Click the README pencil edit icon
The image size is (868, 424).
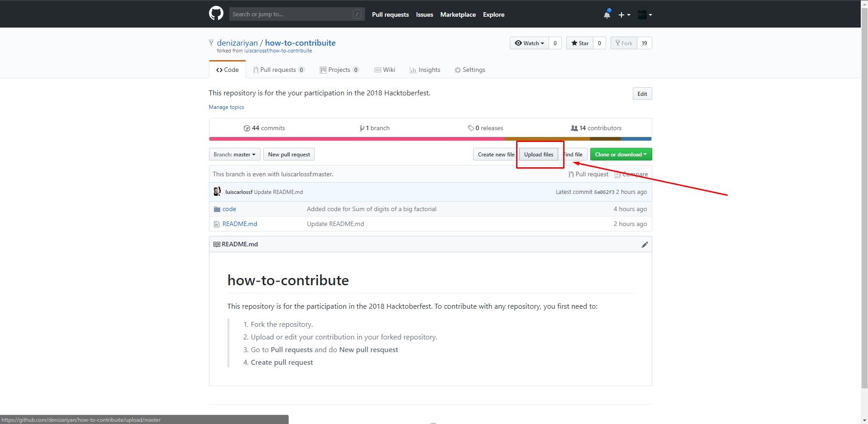tap(645, 245)
